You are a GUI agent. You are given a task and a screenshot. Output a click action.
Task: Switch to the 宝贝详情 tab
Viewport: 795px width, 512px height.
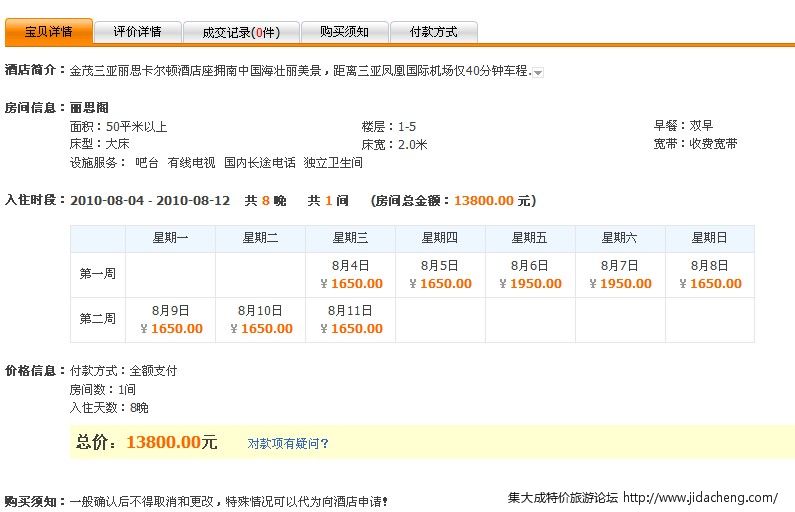[x=48, y=32]
